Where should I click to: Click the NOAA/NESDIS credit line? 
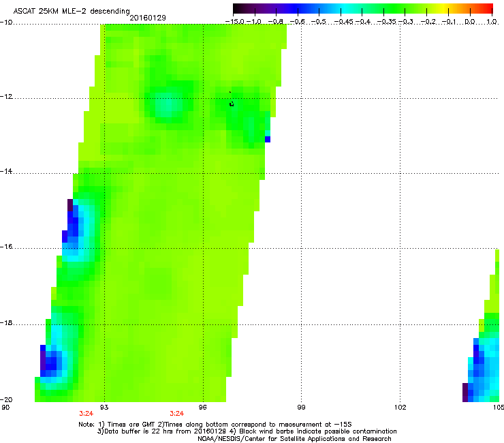pyautogui.click(x=294, y=439)
